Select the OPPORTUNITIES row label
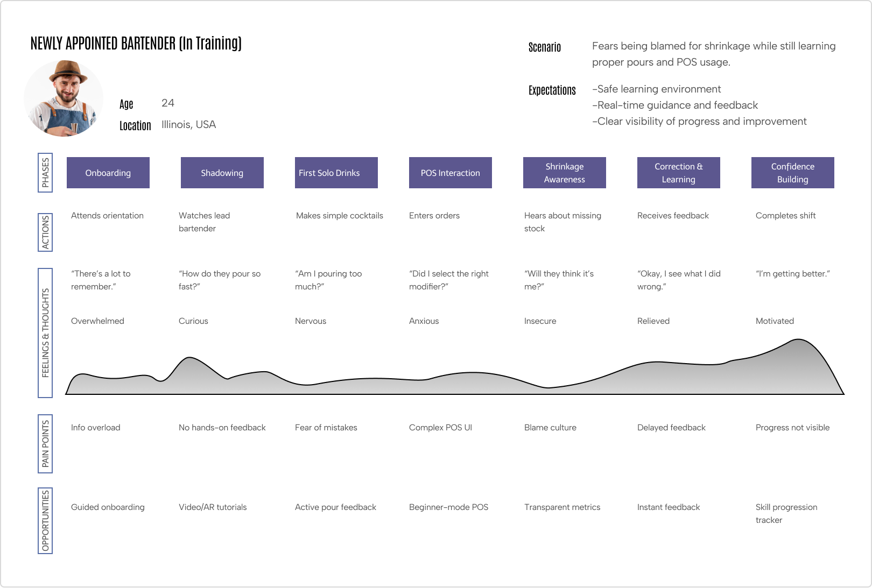Image resolution: width=872 pixels, height=588 pixels. coord(45,521)
